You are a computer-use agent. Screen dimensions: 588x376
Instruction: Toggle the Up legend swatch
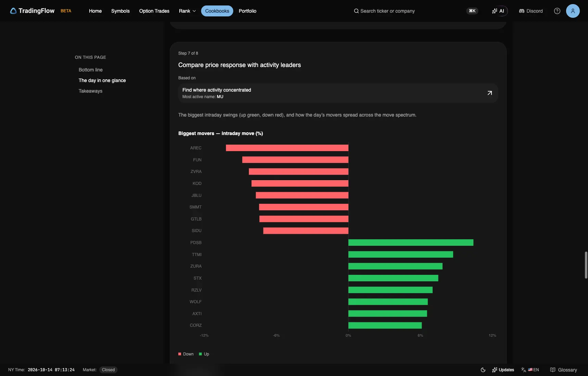[201, 354]
